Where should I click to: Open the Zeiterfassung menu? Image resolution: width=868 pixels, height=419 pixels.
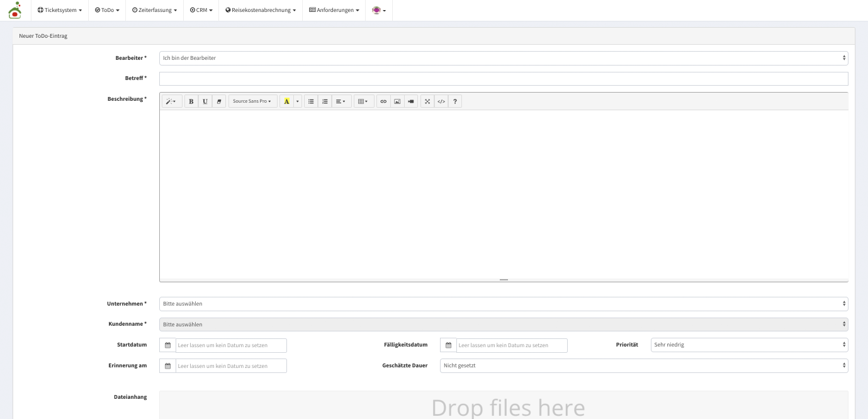(154, 10)
